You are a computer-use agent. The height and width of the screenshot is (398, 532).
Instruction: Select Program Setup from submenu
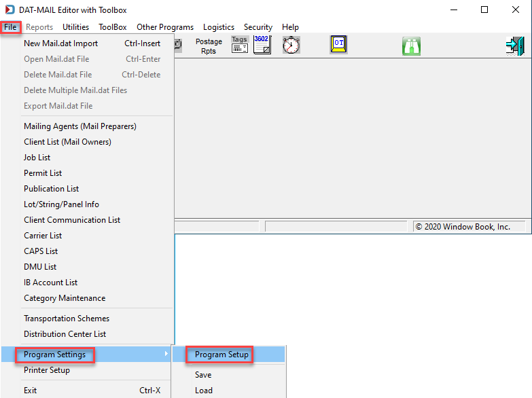221,355
